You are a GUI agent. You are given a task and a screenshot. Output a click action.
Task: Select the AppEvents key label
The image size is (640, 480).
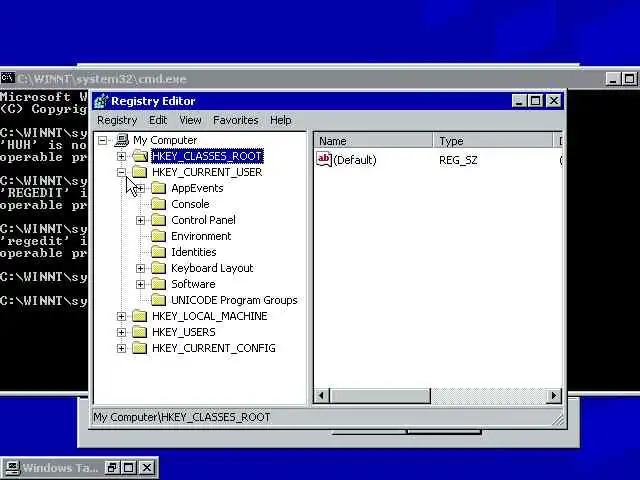(197, 188)
